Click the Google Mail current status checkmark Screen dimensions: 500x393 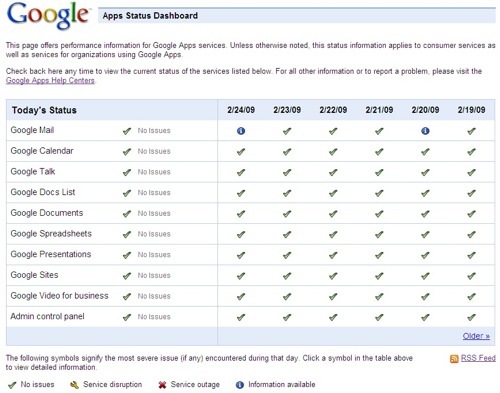pos(127,131)
